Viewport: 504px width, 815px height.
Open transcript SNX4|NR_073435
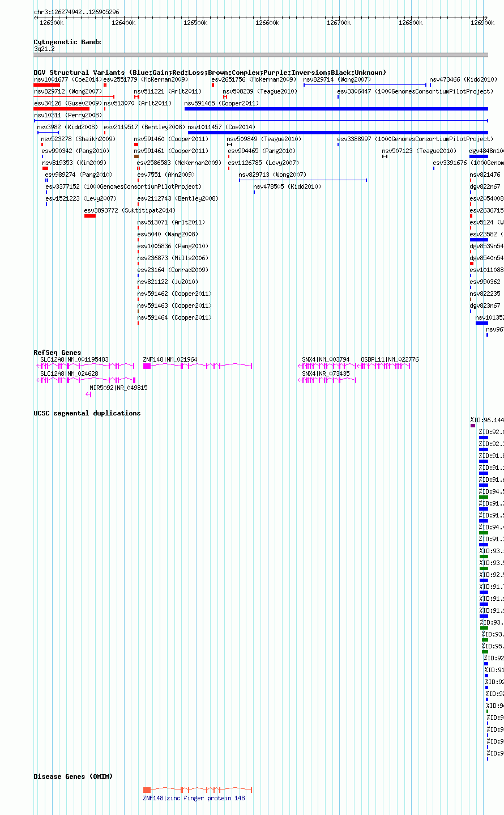(x=326, y=373)
